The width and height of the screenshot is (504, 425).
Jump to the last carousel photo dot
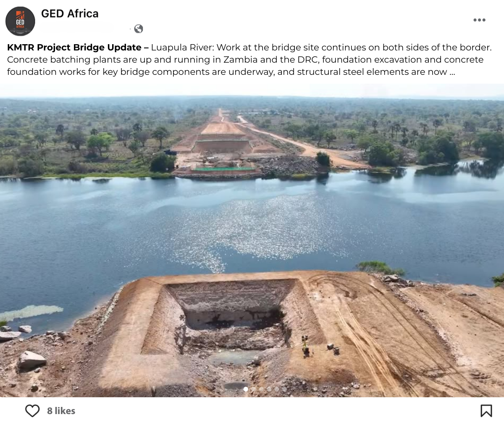284,389
